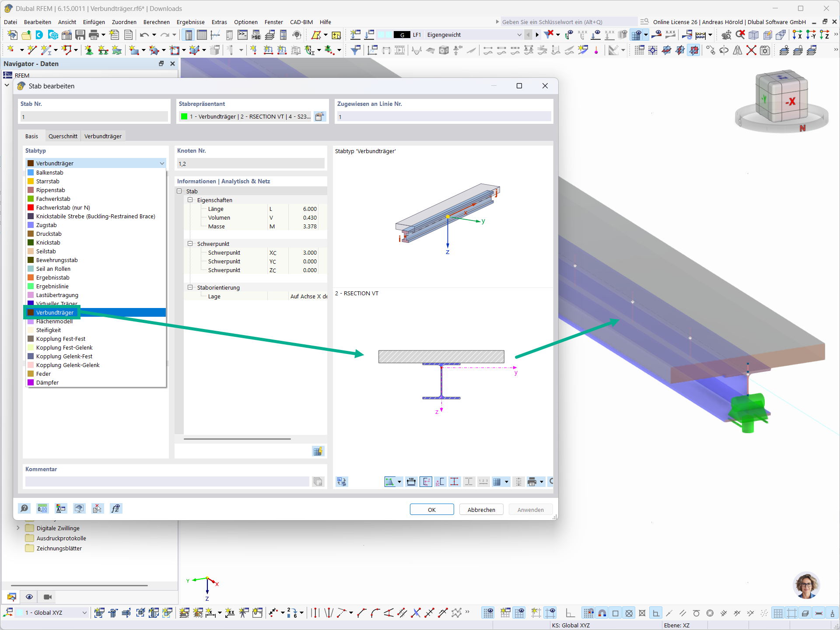This screenshot has width=840, height=630.
Task: Open model file via folder icon
Action: point(26,35)
